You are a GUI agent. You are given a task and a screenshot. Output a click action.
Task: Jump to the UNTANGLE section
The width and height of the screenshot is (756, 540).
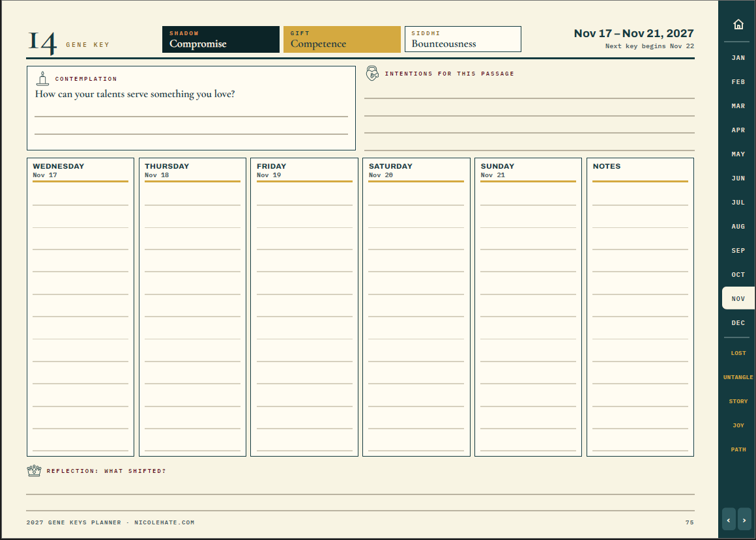coord(738,377)
